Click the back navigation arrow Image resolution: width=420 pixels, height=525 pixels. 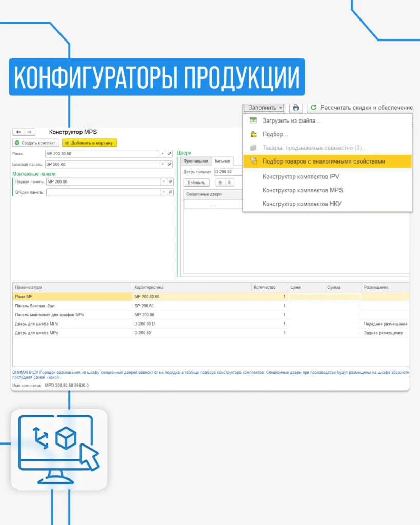(18, 132)
